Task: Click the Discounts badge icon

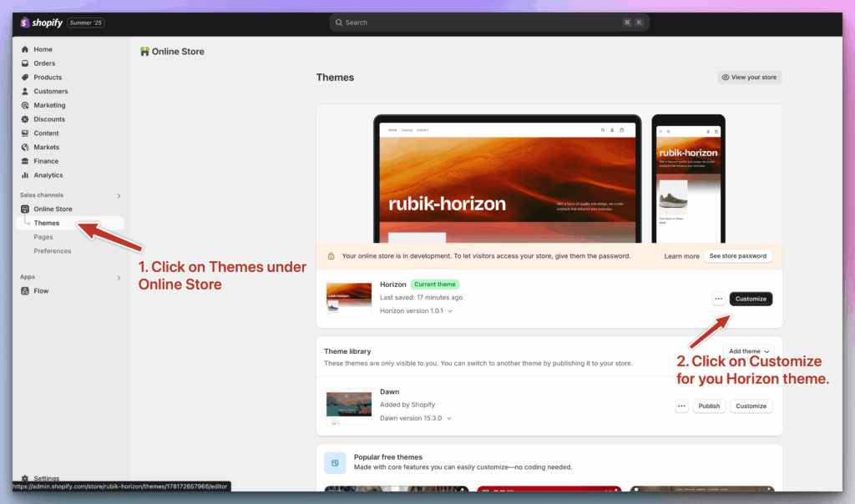Action: point(25,119)
